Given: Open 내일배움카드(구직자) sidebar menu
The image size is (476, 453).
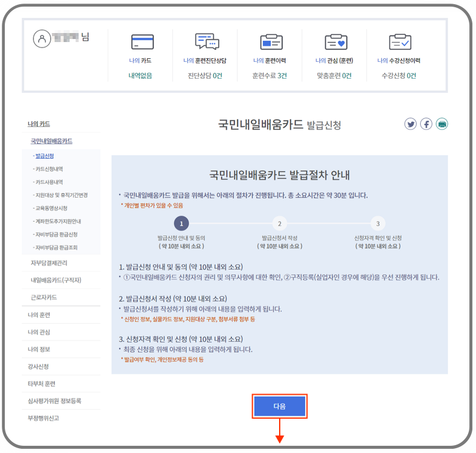Looking at the screenshot, I should tap(56, 280).
